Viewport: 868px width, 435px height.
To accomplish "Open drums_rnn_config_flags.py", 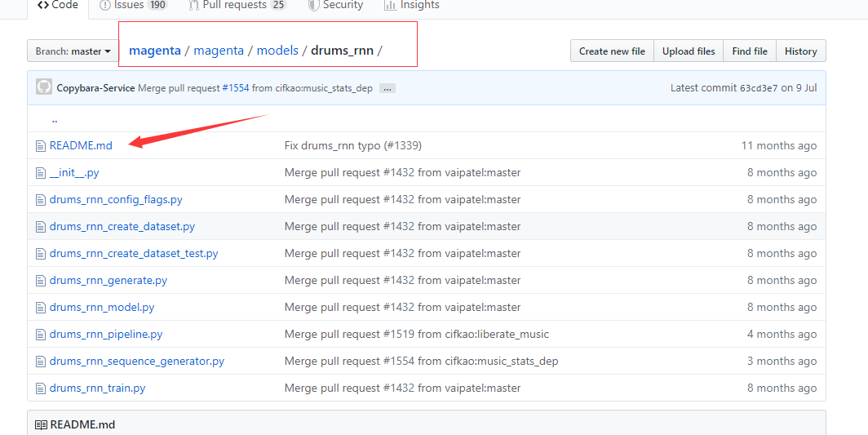I will 116,199.
